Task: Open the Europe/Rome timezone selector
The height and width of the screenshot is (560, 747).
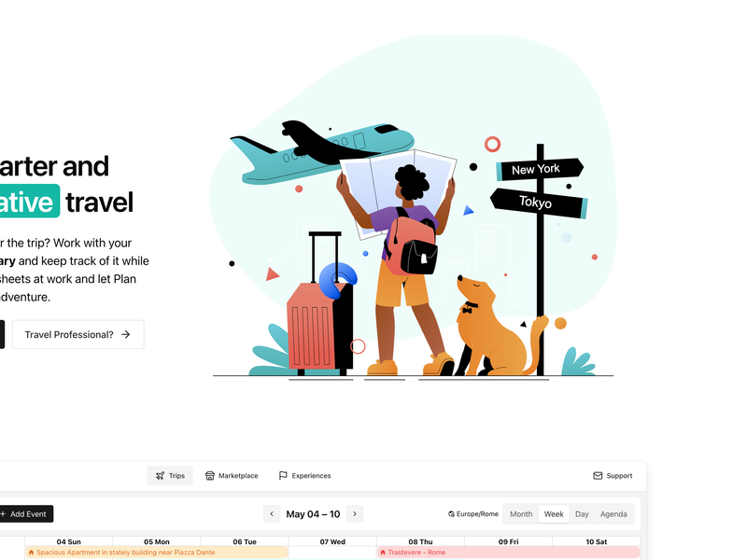Action: [473, 514]
